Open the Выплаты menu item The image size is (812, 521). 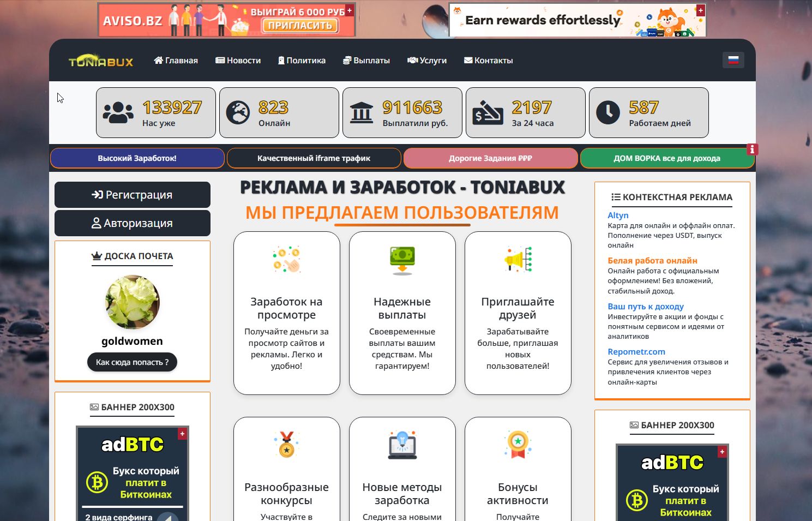click(x=366, y=61)
